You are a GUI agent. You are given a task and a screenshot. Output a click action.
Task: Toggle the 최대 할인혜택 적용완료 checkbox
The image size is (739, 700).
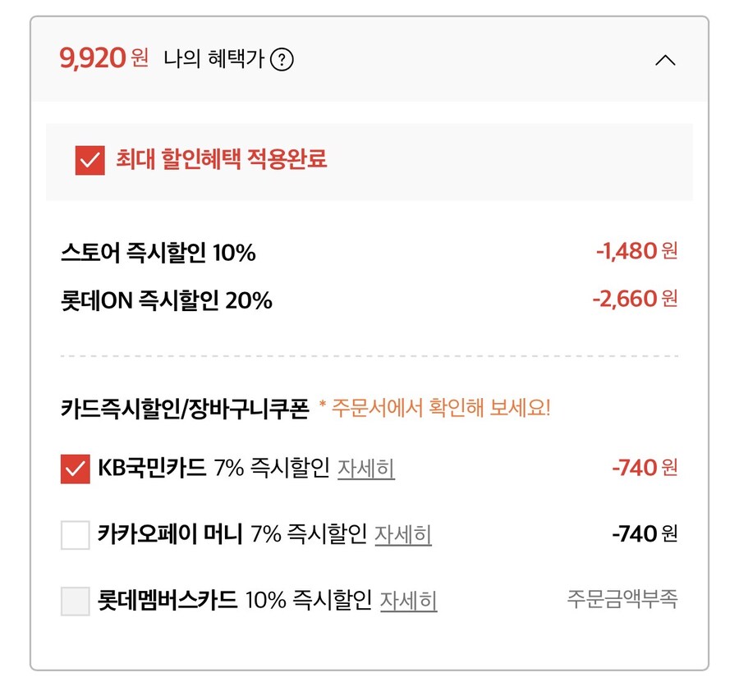pos(90,160)
